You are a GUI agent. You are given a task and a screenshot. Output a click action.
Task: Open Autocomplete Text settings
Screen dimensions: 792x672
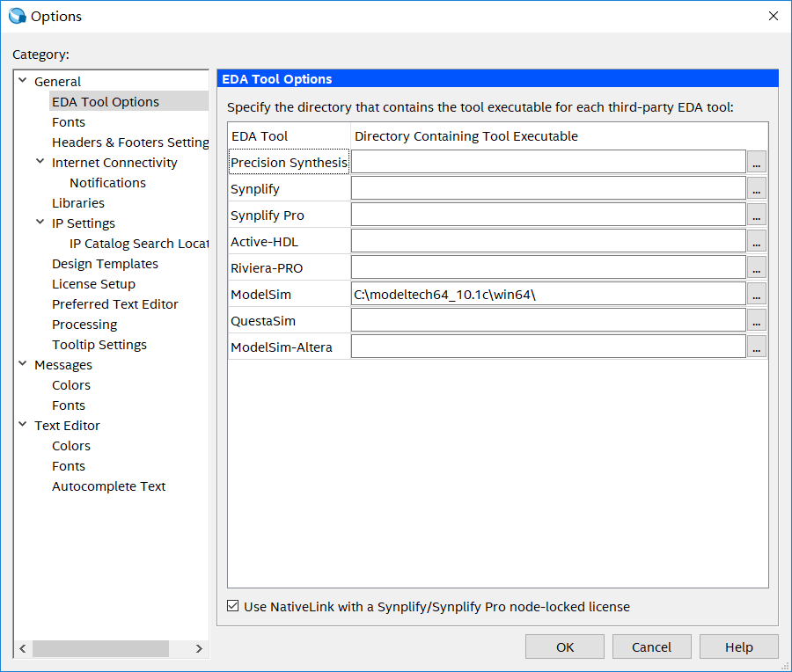[x=108, y=486]
